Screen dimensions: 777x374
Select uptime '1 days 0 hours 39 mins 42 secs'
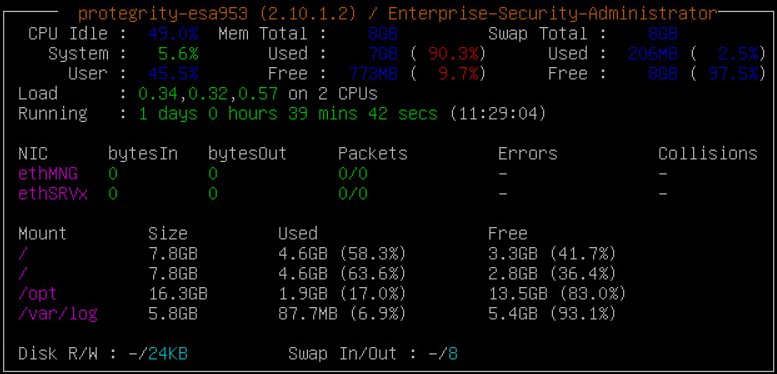(x=288, y=113)
